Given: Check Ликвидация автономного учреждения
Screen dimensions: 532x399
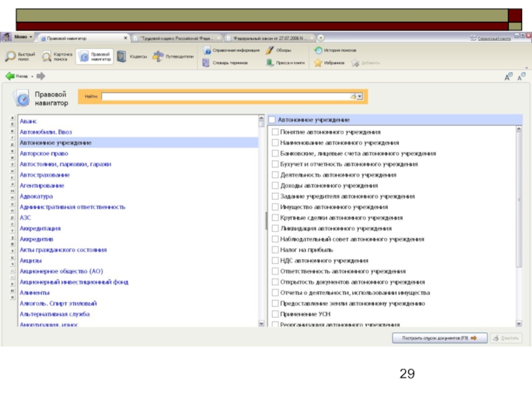Looking at the screenshot, I should coord(275,228).
